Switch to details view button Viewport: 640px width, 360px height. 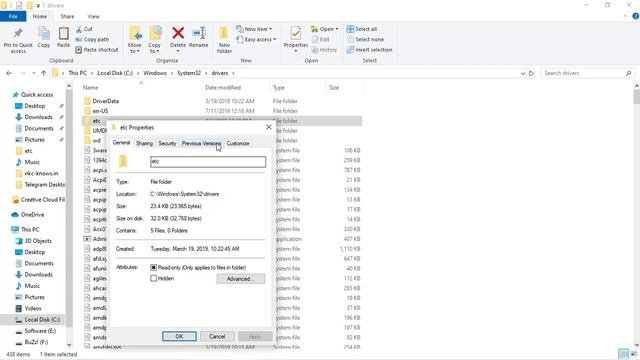(623, 354)
